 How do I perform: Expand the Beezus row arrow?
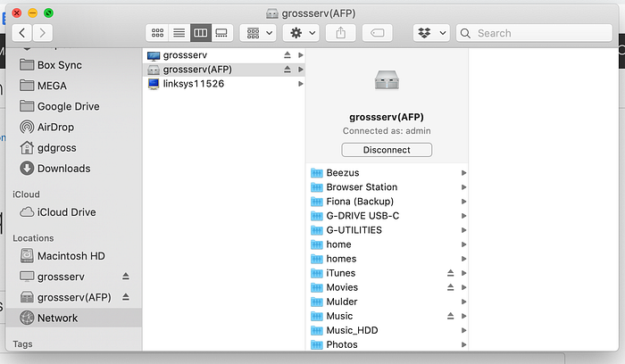click(464, 173)
